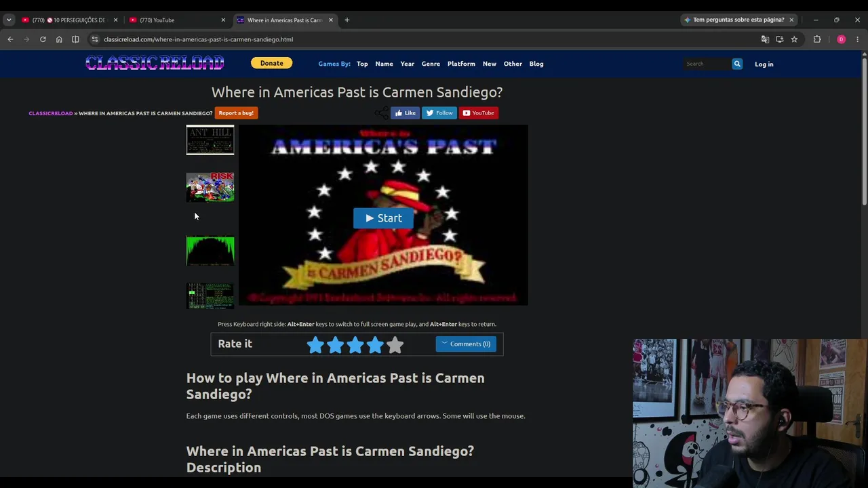Browse games by Name

(384, 64)
